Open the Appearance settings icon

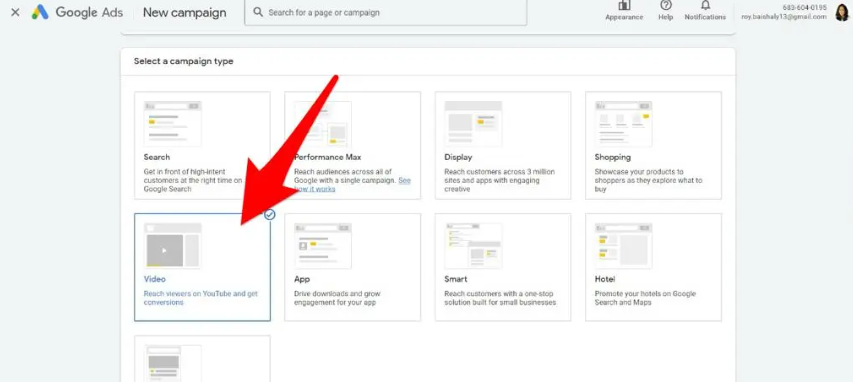[624, 5]
